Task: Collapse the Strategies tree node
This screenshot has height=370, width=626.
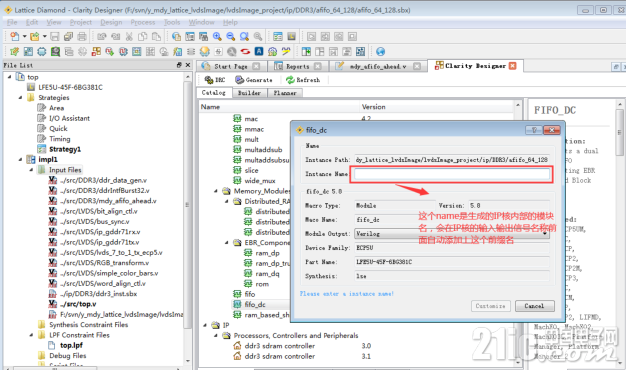Action: click(x=20, y=97)
